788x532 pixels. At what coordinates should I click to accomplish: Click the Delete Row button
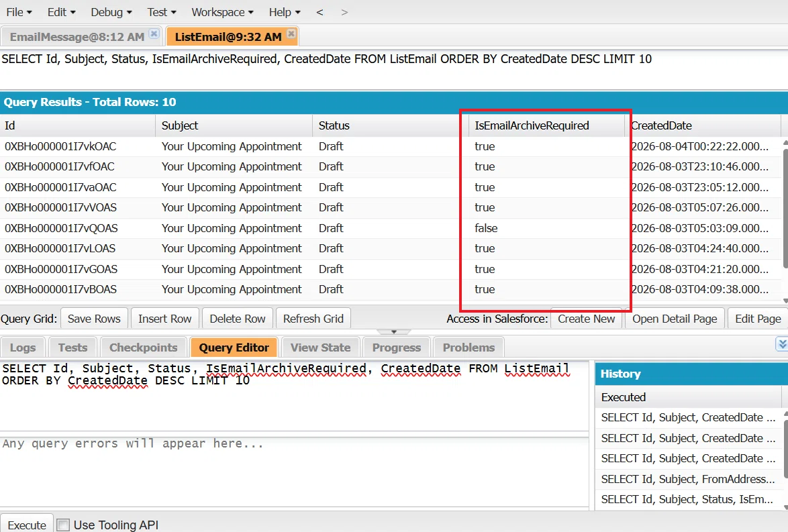(237, 319)
